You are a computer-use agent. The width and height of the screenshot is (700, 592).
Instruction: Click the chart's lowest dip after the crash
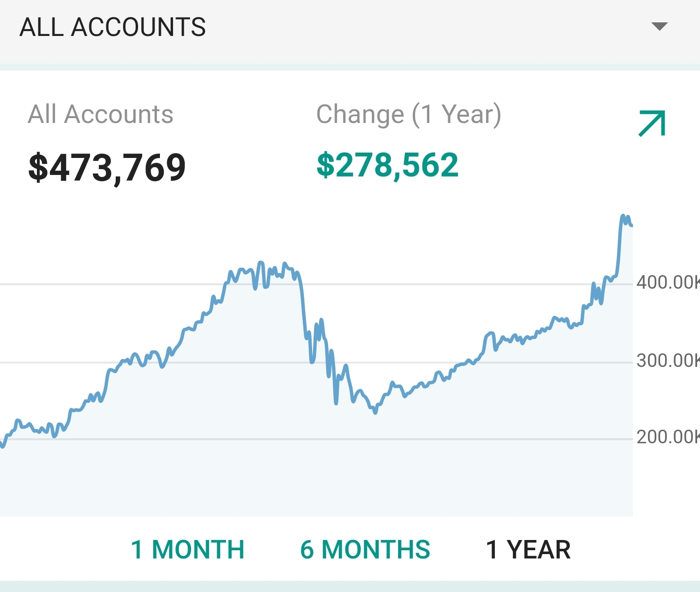375,412
